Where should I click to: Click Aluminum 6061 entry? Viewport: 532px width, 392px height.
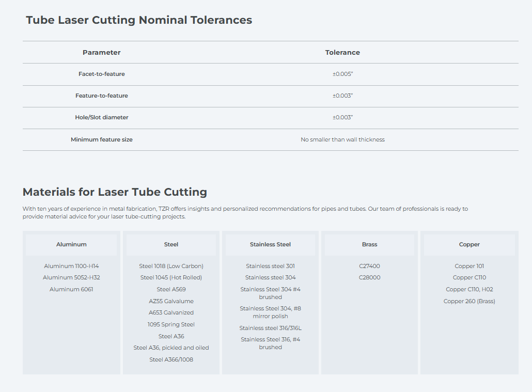(71, 290)
